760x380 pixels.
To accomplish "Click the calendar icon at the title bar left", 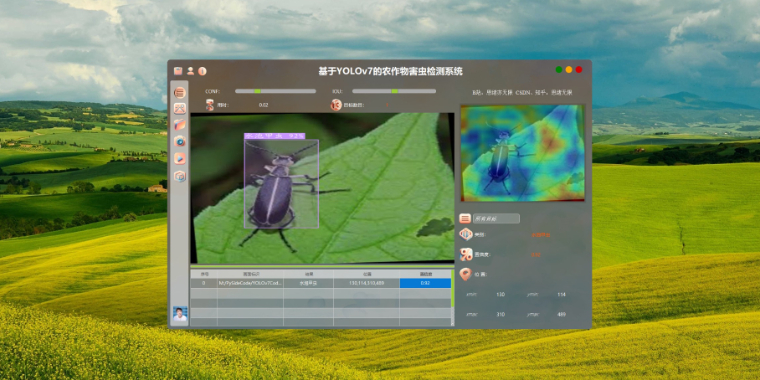I will tap(178, 71).
